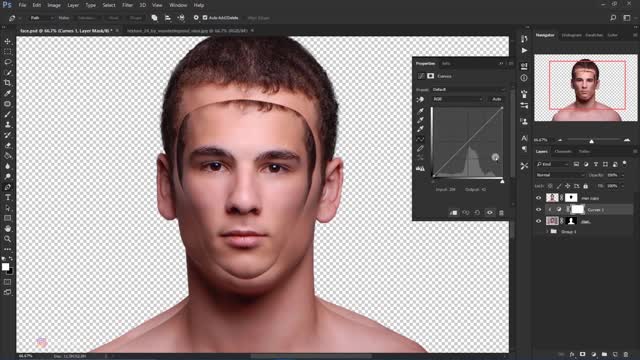Select the Eyedropper tool in toolbar
Image resolution: width=640 pixels, height=360 pixels.
[x=7, y=93]
